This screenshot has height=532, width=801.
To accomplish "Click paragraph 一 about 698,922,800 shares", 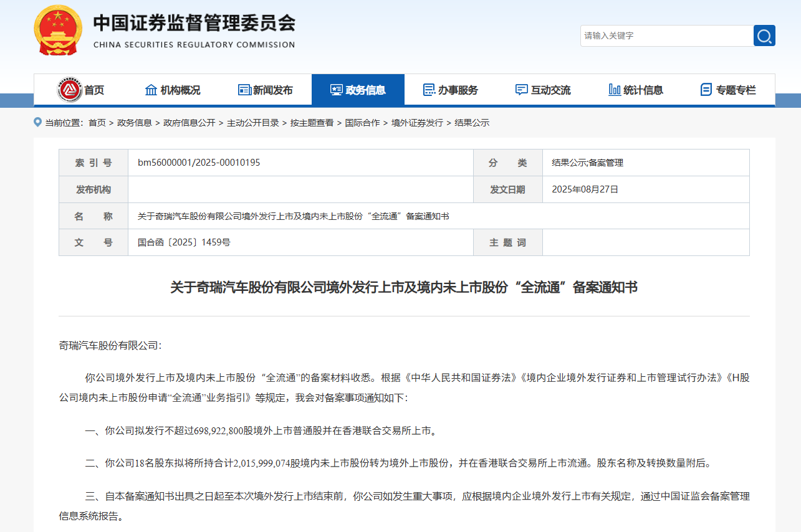I will 261,430.
